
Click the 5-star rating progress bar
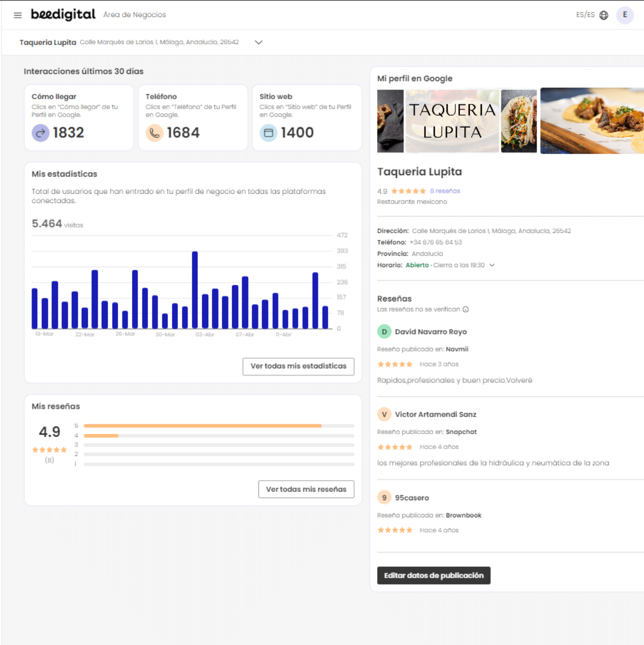(219, 426)
